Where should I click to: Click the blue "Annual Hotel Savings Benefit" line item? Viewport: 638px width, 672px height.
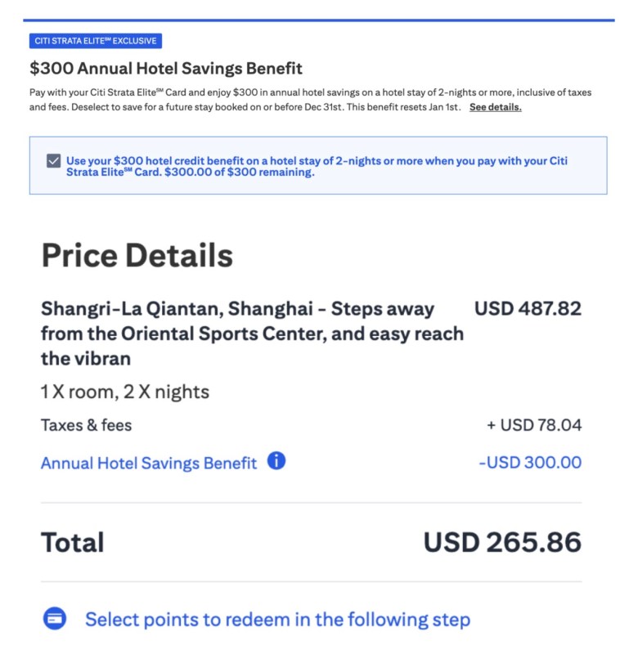pos(148,463)
